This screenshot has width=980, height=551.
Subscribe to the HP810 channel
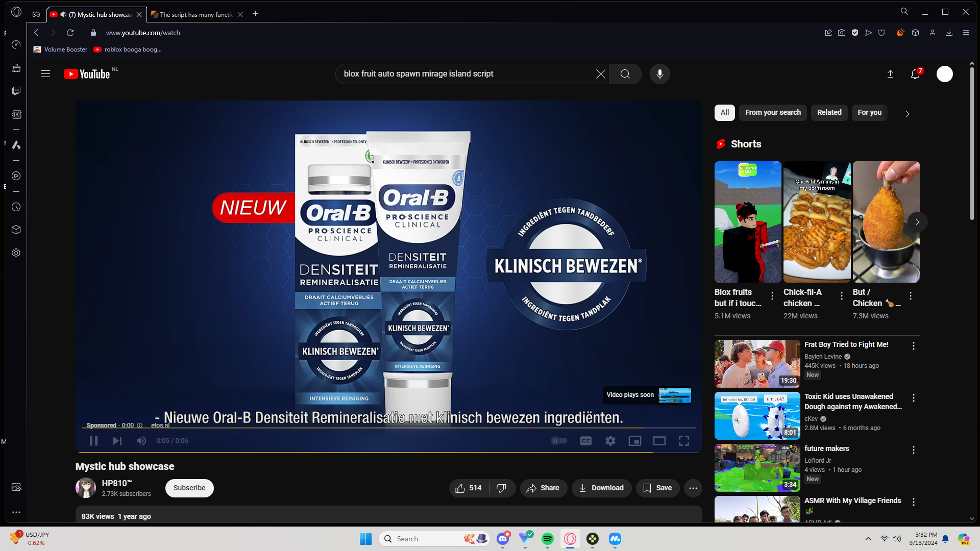click(189, 488)
